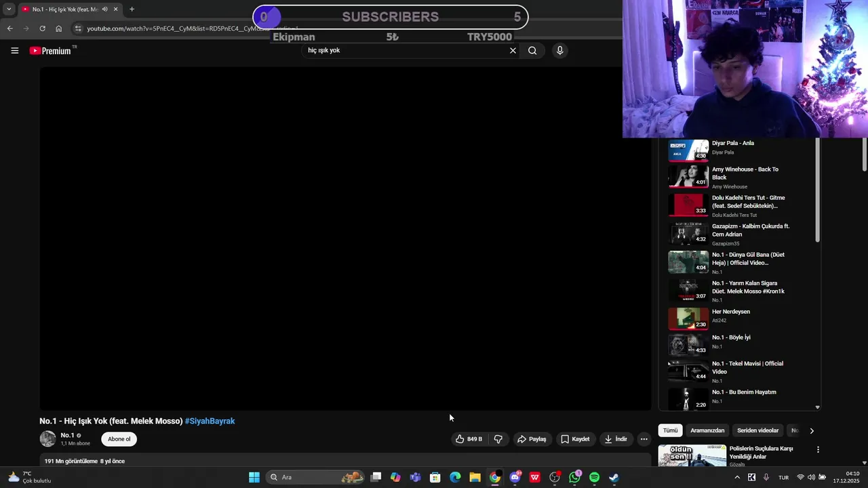Select the Seriden videolar filter chip
This screenshot has height=488, width=868.
(x=758, y=430)
